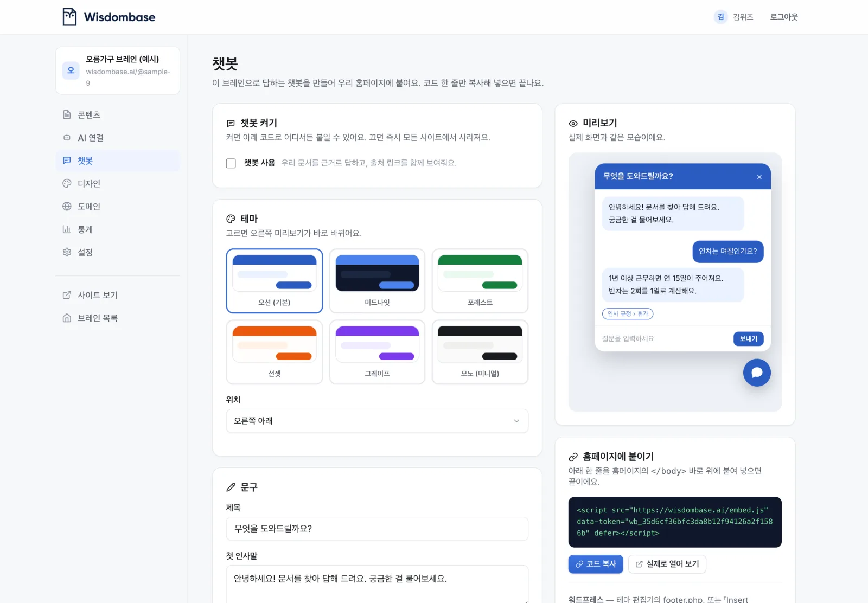Click the 인사 규정 › 휴가 source tag

pyautogui.click(x=628, y=313)
